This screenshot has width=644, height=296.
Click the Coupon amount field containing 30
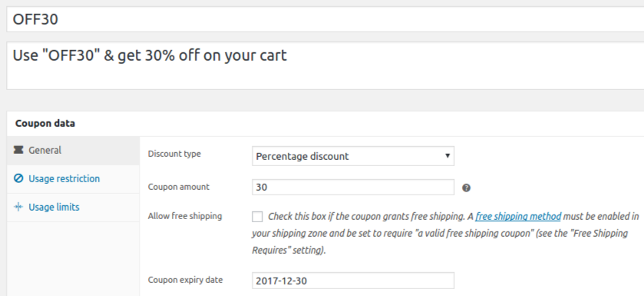coord(353,187)
